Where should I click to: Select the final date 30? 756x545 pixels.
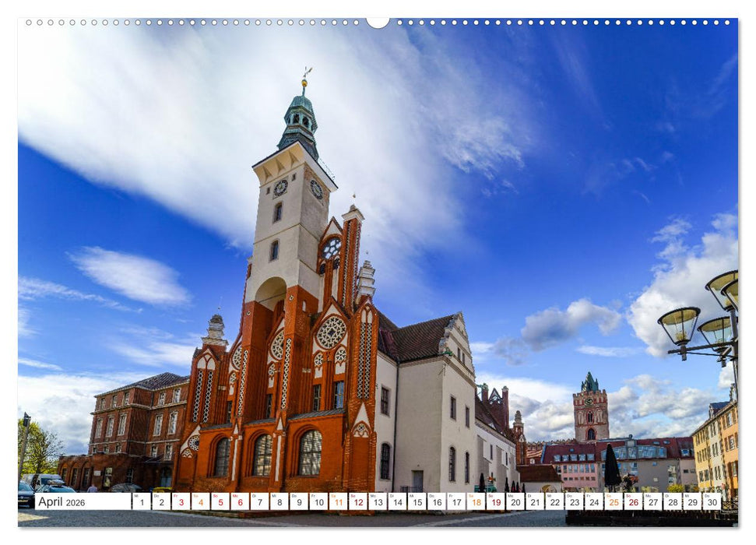click(713, 501)
